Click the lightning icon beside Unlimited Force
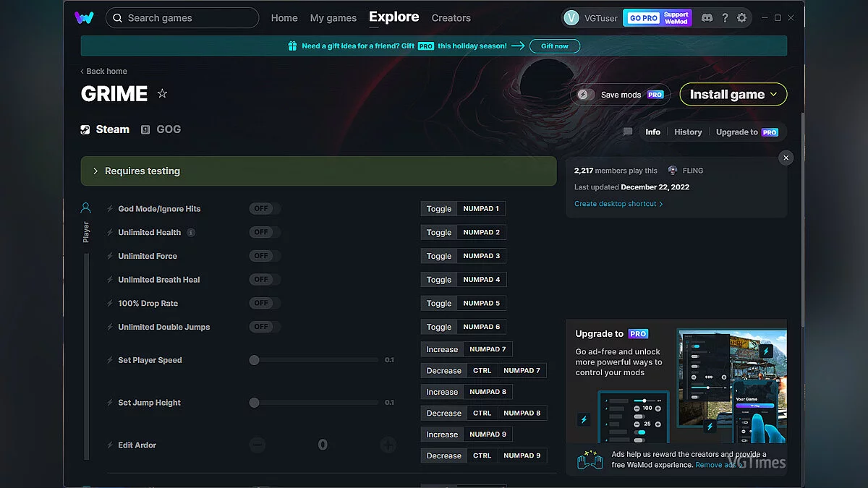 [x=111, y=256]
